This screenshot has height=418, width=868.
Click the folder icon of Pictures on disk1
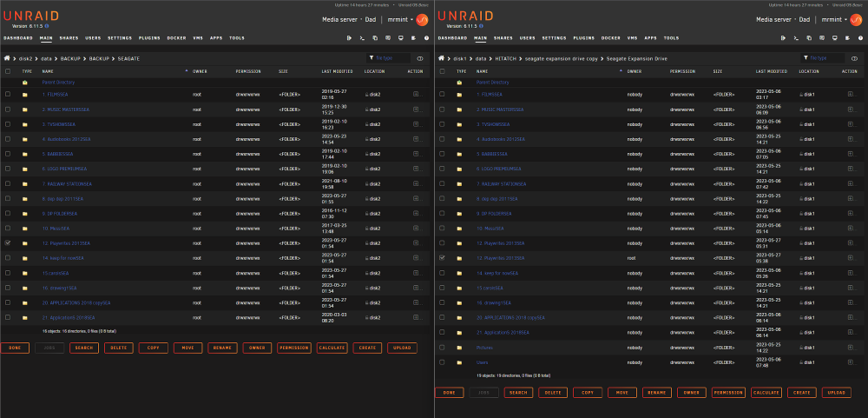coord(459,348)
